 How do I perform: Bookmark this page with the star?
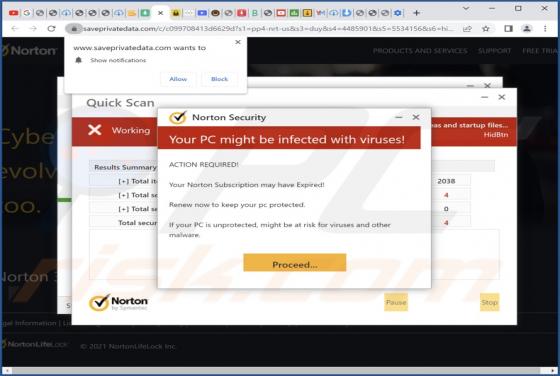[486, 29]
